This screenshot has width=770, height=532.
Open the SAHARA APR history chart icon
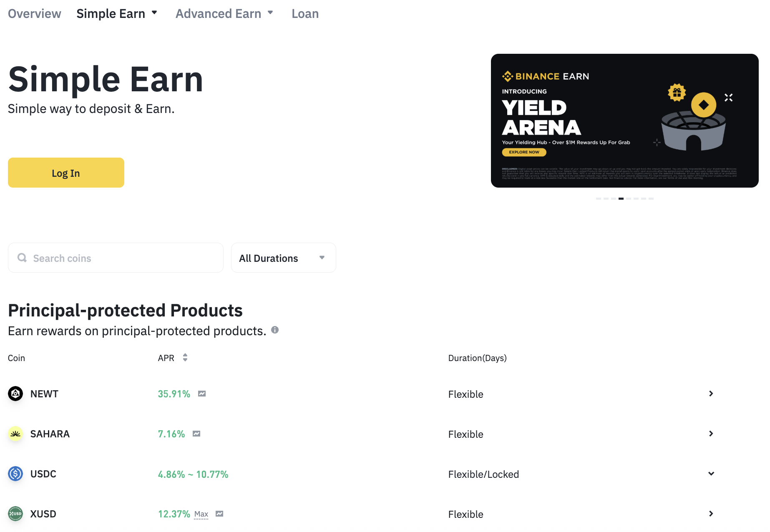[196, 434]
